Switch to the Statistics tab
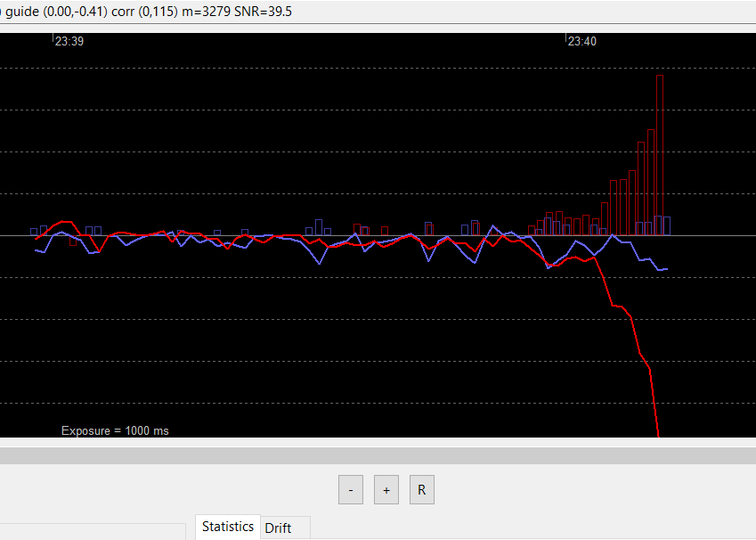The width and height of the screenshot is (756, 540). (228, 527)
